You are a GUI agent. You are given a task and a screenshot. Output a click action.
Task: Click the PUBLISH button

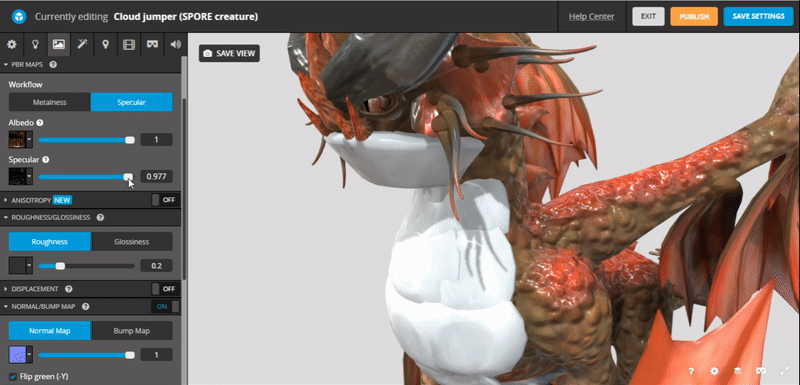[694, 16]
